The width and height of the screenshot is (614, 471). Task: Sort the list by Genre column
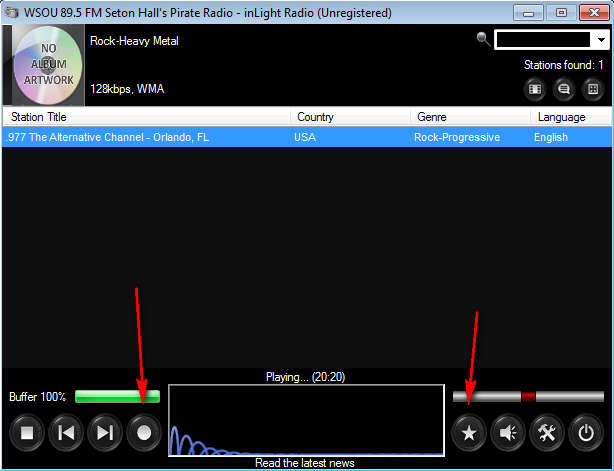point(469,117)
